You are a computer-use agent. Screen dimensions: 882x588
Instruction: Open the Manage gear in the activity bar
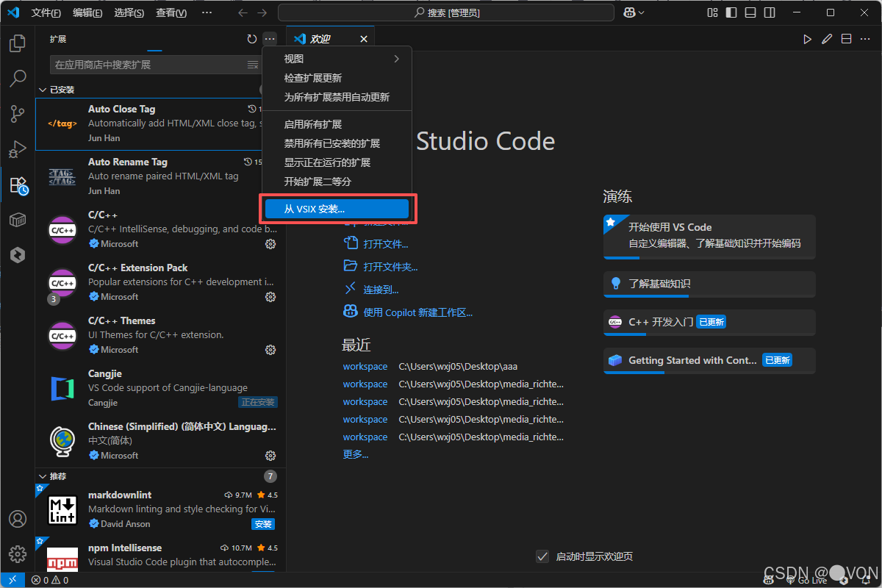click(18, 553)
